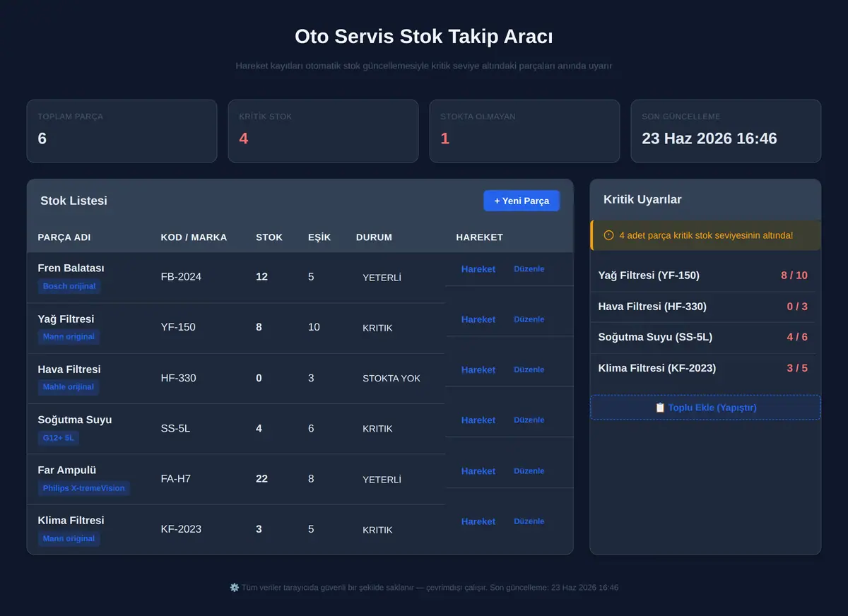The image size is (848, 616).
Task: Click the Toplam Parça summary card
Action: 122,131
